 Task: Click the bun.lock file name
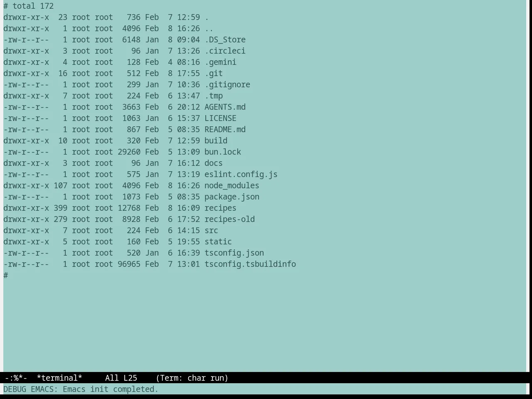click(x=223, y=152)
